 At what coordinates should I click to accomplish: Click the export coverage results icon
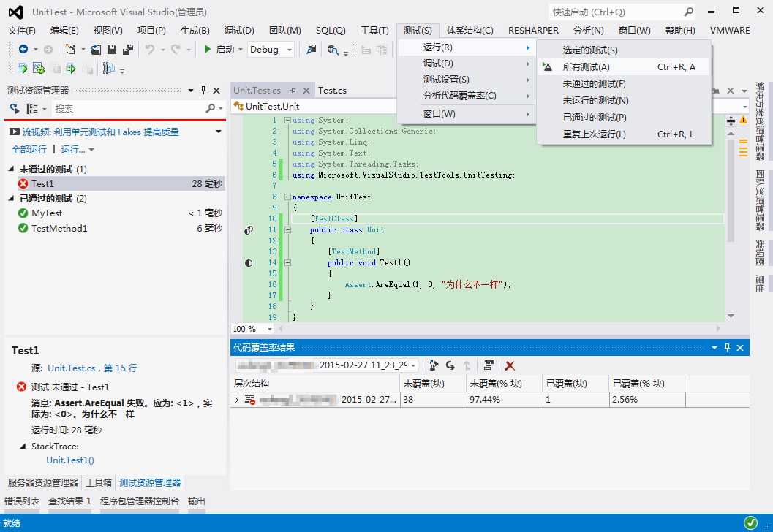[x=434, y=365]
